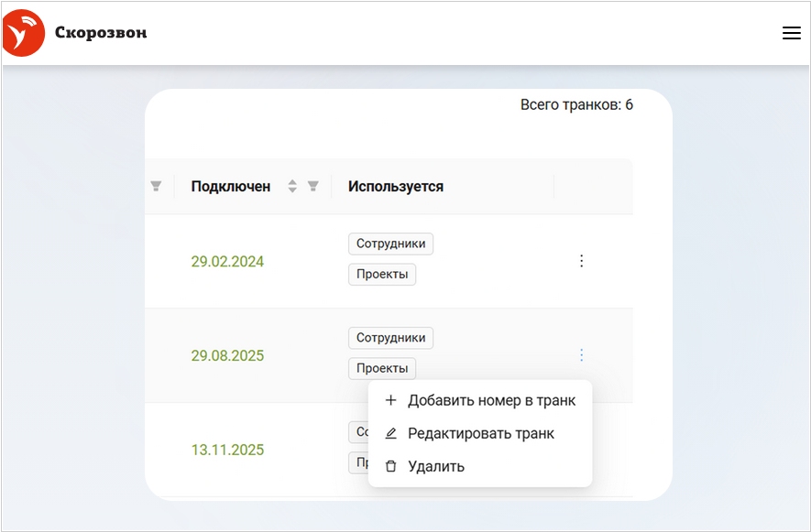This screenshot has height=532, width=811.
Task: Click Сотрудники tag in the 29.02.2024 row
Action: pyautogui.click(x=390, y=244)
